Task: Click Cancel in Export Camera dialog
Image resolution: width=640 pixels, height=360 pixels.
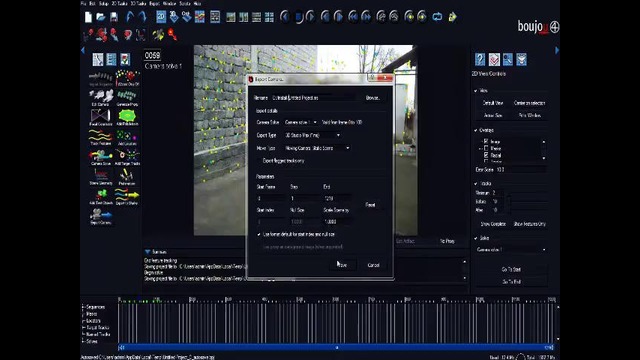Action: click(373, 265)
